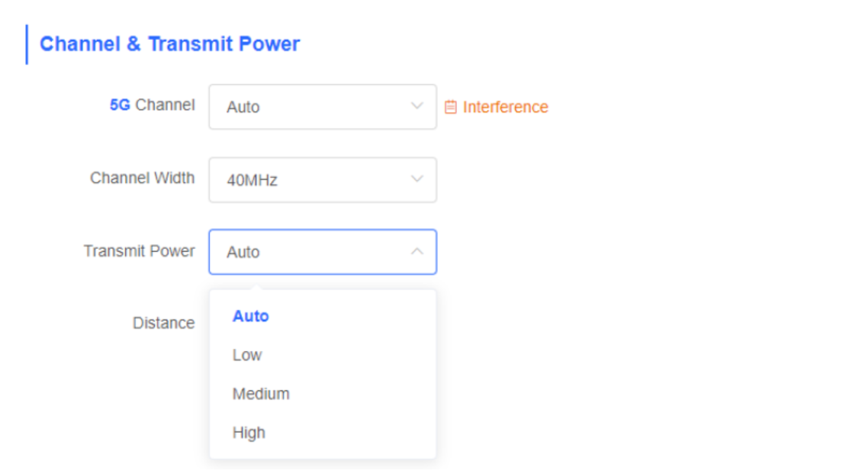Collapse Transmit Power list via up chevron
Viewport: 868px width, 474px height.
tap(417, 251)
